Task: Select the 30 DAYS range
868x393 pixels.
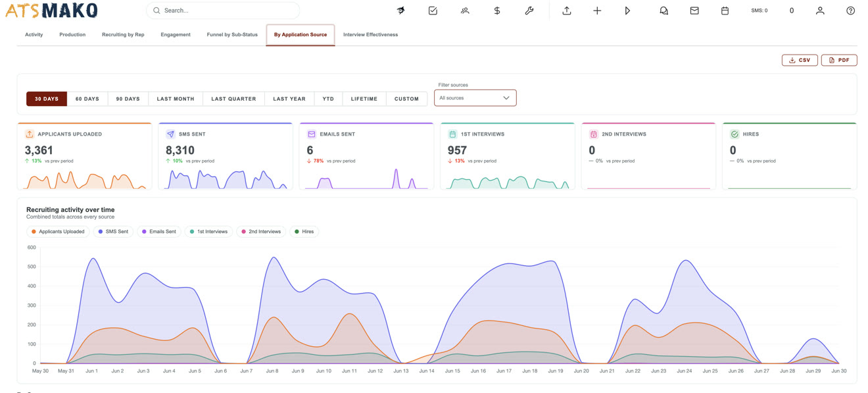Action: coord(47,99)
